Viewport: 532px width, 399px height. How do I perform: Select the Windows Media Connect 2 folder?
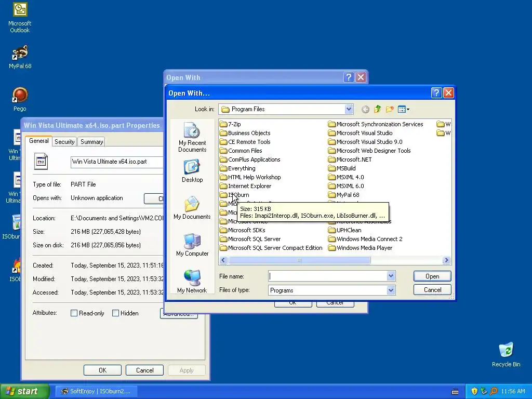pyautogui.click(x=365, y=239)
